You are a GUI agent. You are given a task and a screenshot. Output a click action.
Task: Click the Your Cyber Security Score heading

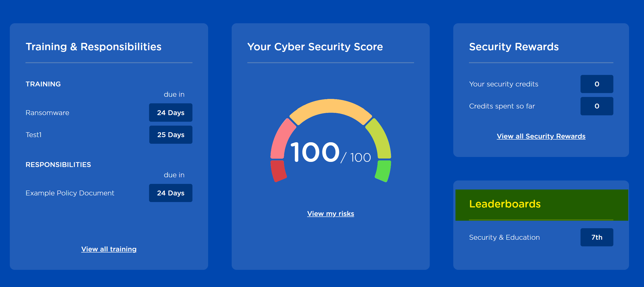pos(315,47)
